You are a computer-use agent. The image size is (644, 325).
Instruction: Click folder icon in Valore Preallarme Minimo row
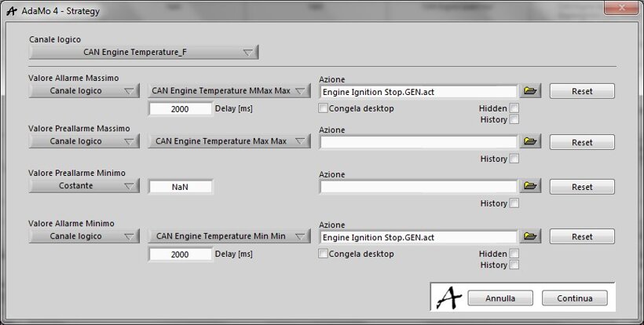coord(532,187)
